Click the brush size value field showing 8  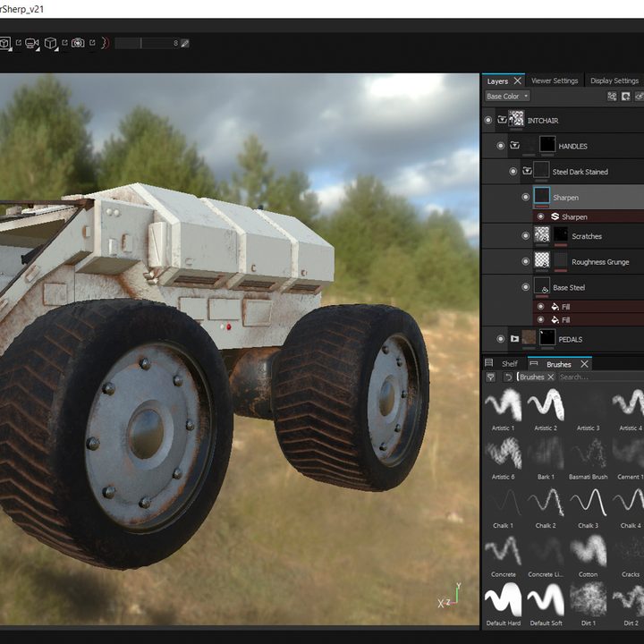pyautogui.click(x=175, y=43)
